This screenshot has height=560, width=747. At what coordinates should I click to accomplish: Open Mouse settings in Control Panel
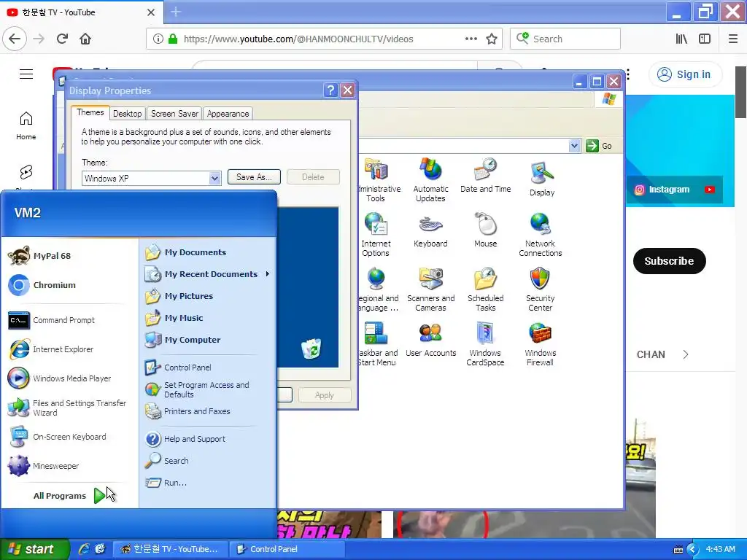coord(485,230)
